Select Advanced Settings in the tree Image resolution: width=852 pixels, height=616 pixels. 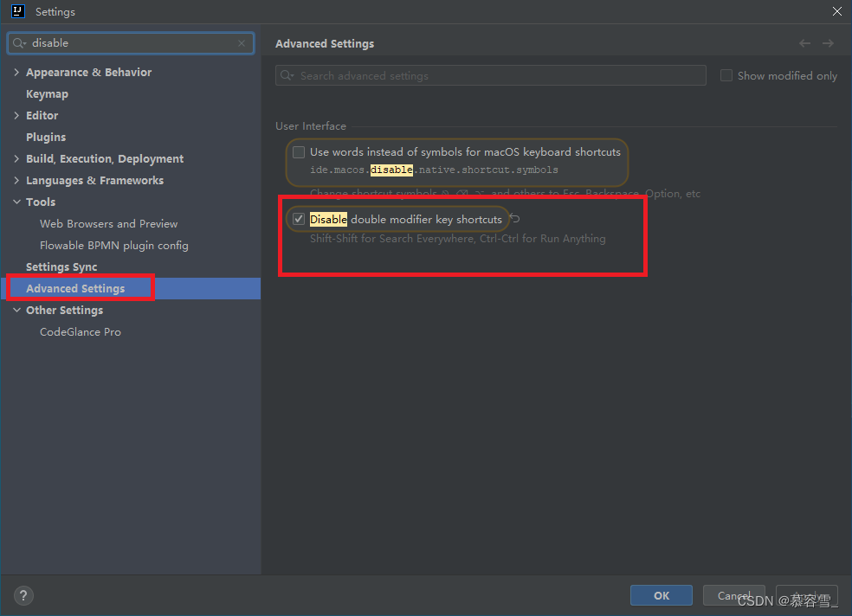point(75,288)
